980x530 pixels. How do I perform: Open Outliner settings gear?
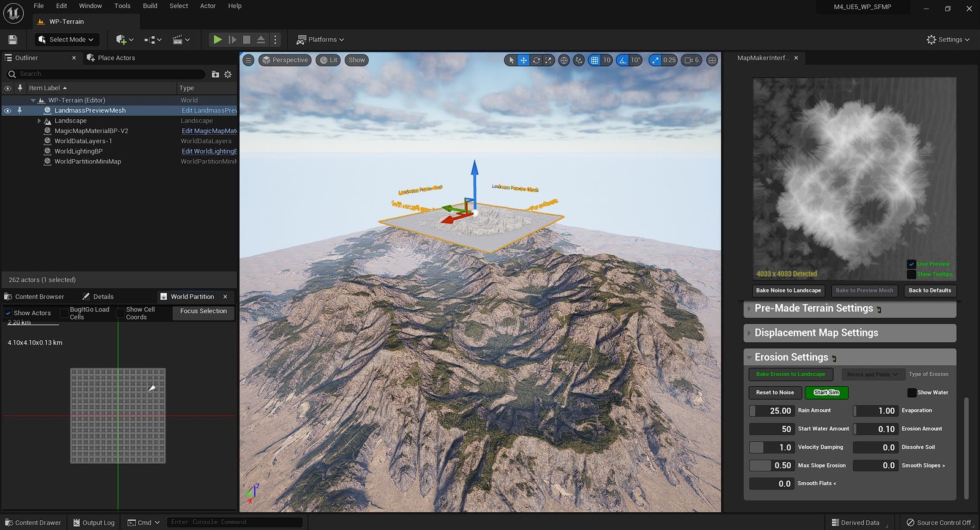coord(228,74)
